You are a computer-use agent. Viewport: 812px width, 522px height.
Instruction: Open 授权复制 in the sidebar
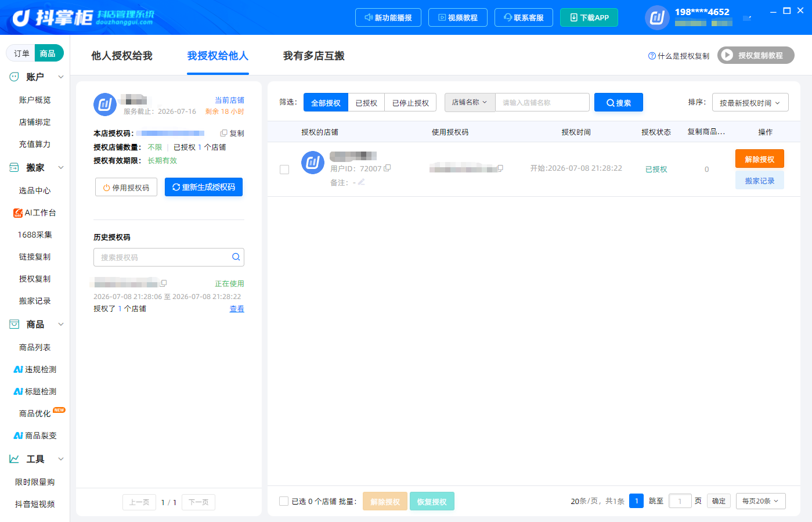(x=35, y=279)
